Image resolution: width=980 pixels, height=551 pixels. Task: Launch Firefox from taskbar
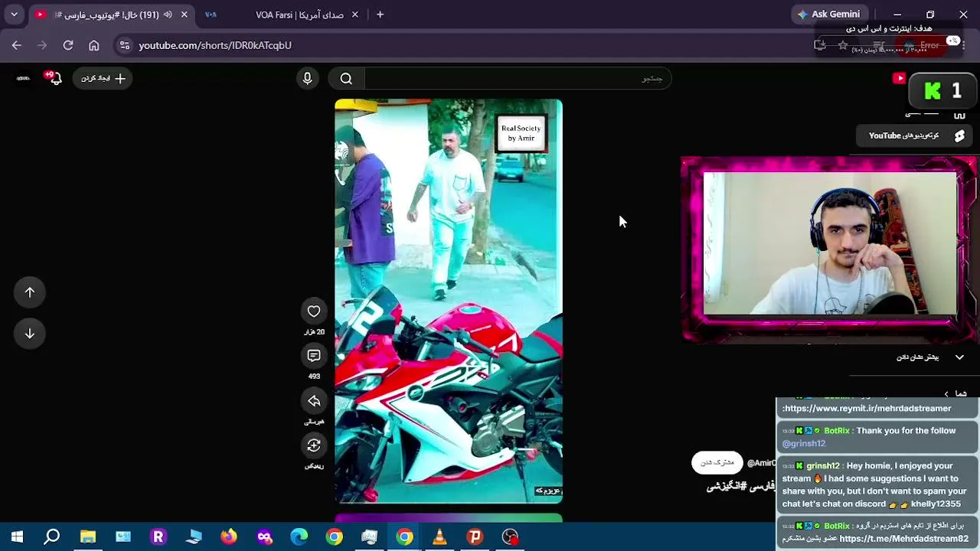229,537
